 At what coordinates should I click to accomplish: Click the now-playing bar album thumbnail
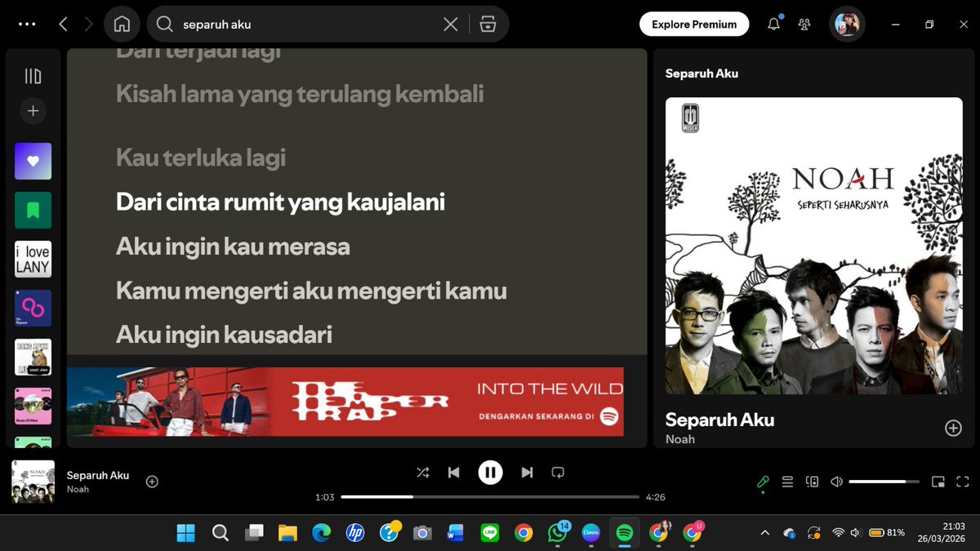33,482
